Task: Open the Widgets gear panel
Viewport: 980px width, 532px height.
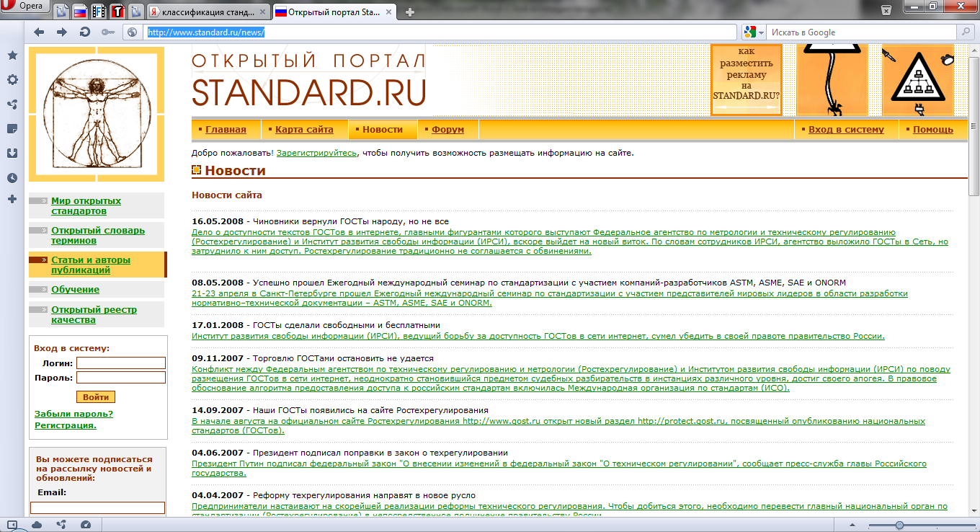Action: tap(12, 80)
